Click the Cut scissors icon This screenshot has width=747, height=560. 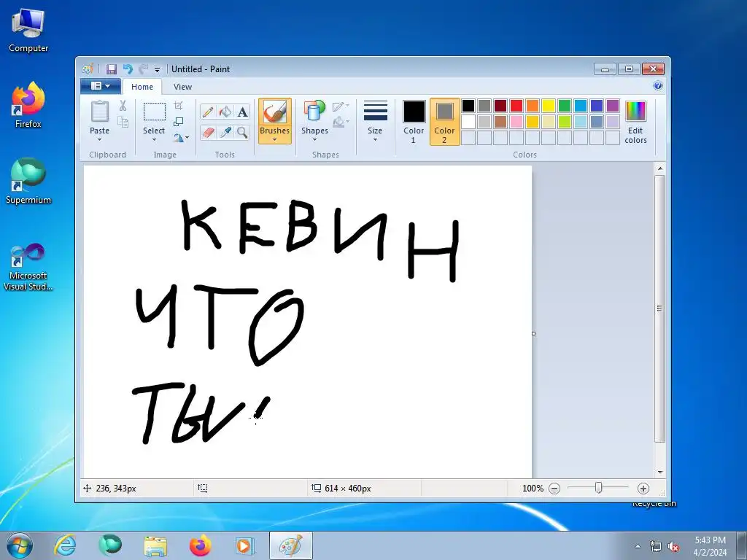[123, 106]
